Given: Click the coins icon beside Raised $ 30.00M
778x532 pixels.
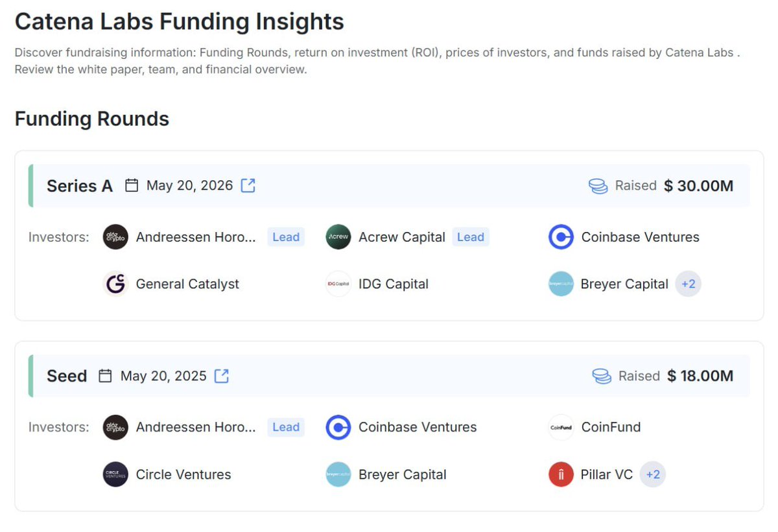Looking at the screenshot, I should coord(598,186).
